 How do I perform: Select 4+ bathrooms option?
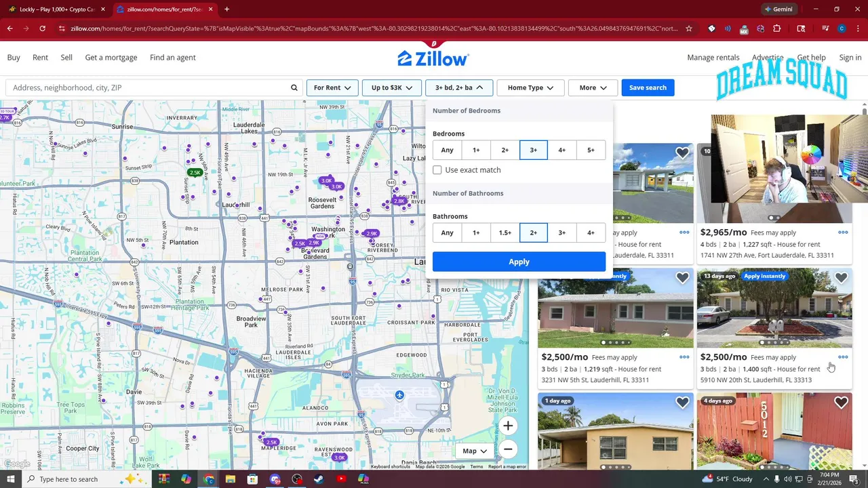coord(591,232)
